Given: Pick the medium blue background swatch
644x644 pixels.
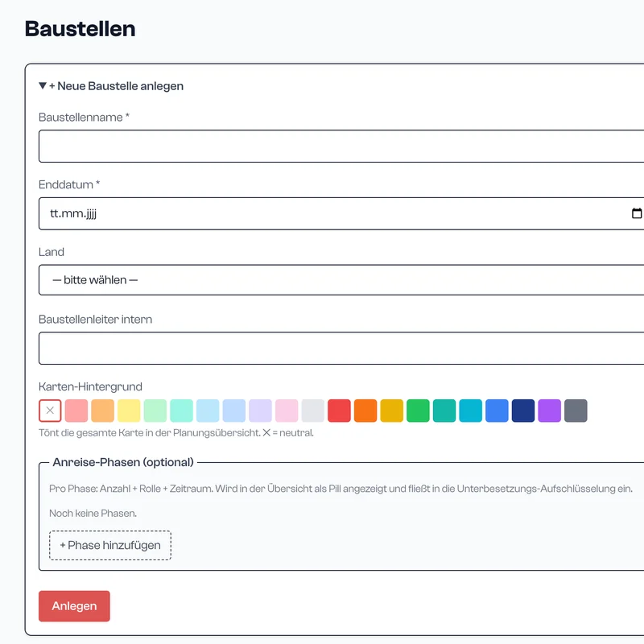Looking at the screenshot, I should [x=497, y=411].
